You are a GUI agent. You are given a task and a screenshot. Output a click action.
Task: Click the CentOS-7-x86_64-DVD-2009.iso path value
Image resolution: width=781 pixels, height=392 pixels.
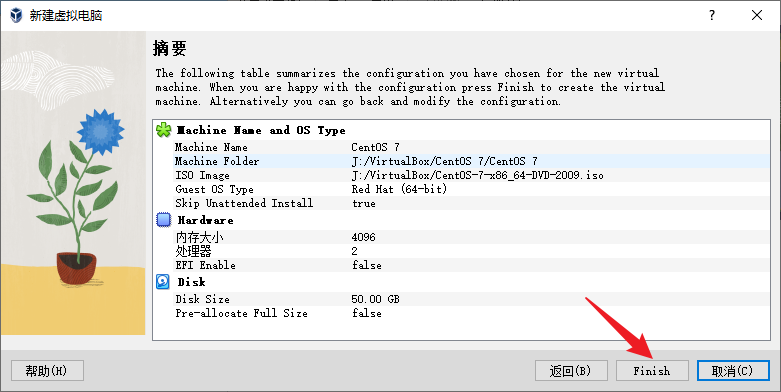click(x=478, y=175)
